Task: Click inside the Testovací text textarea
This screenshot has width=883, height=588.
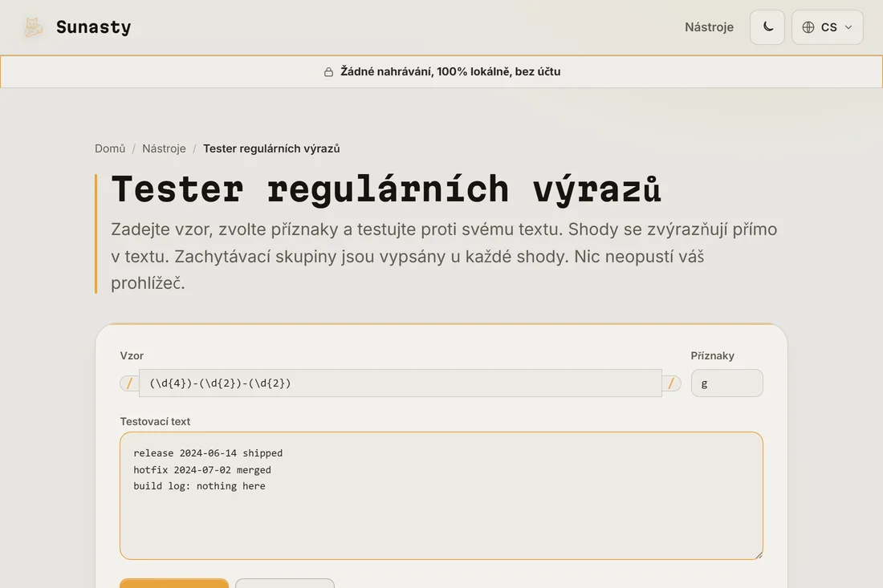Action: tap(441, 496)
